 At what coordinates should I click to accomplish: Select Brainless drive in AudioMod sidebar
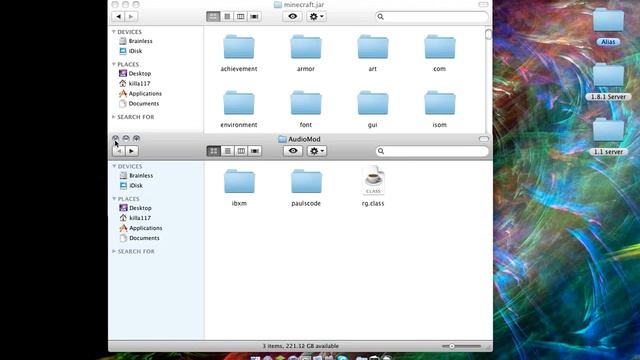136,176
